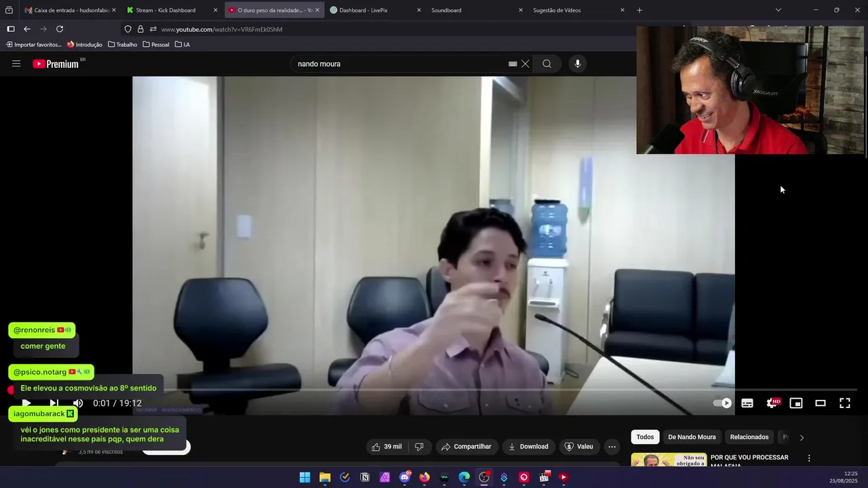This screenshot has width=868, height=488.
Task: Open player settings gear
Action: point(772,403)
